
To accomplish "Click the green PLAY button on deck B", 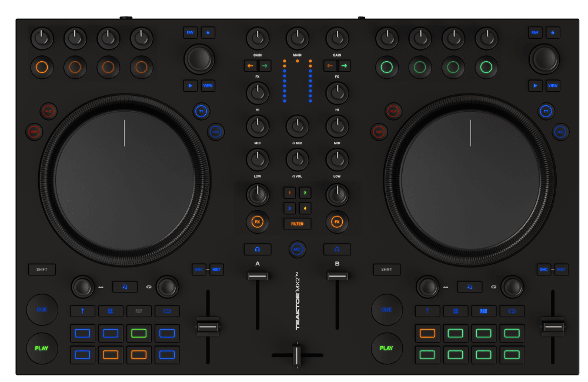I will click(386, 348).
